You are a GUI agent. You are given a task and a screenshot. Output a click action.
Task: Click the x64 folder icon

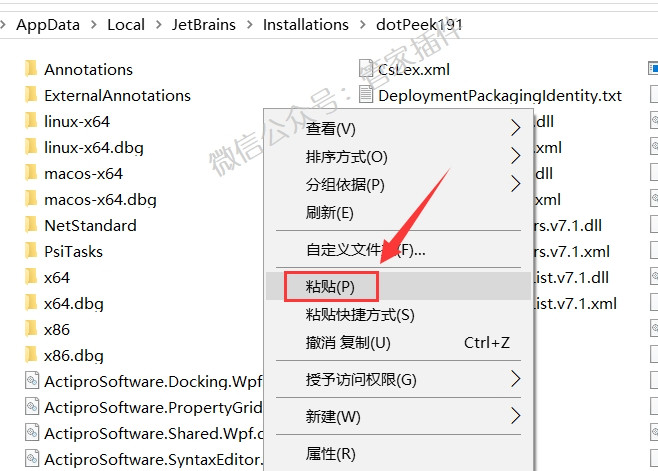(31, 277)
